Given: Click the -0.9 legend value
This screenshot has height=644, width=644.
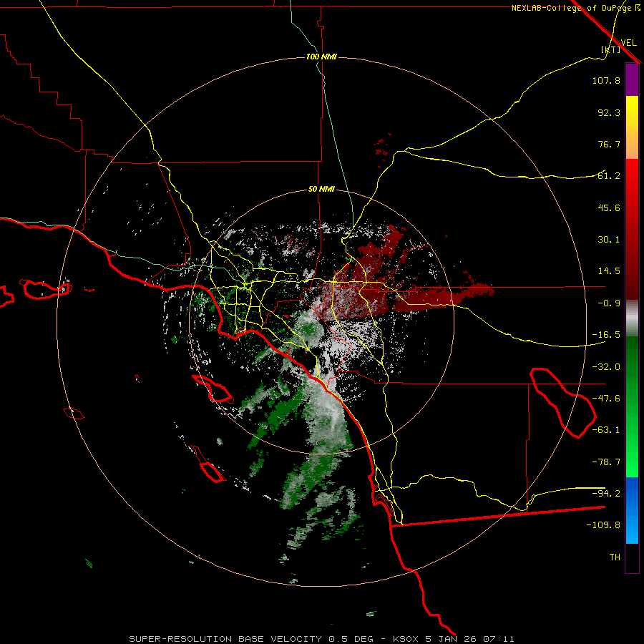Looking at the screenshot, I should pos(609,303).
